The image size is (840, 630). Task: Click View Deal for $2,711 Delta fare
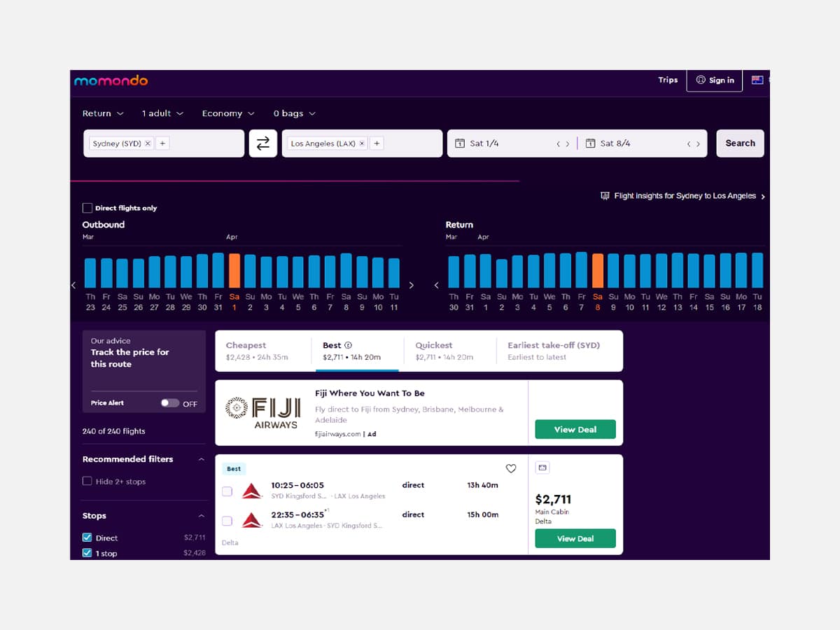click(x=575, y=538)
